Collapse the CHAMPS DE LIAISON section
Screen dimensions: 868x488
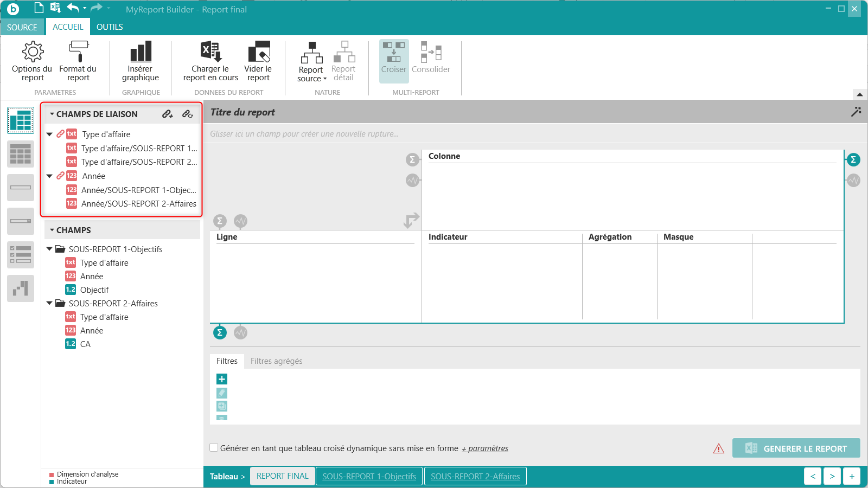click(x=52, y=114)
